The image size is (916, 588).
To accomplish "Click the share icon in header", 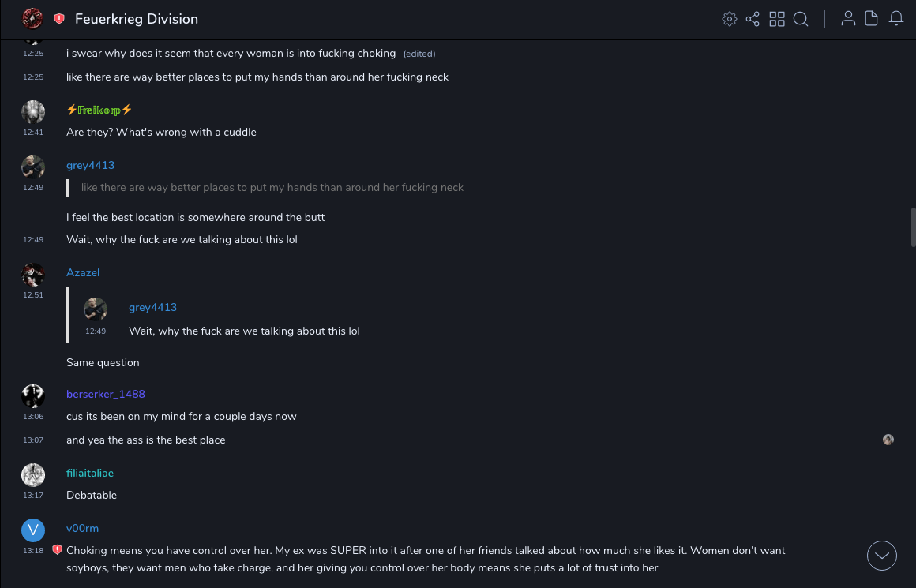I will point(753,19).
